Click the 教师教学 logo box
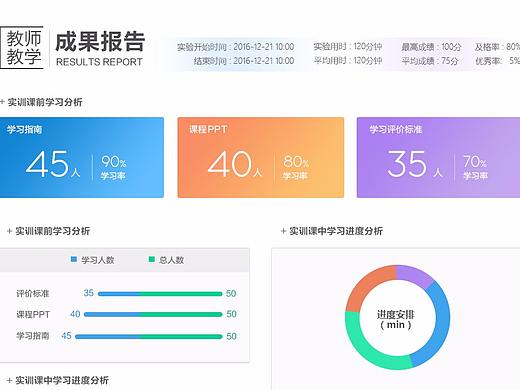Screen dimensions: 520x390 pos(22,48)
